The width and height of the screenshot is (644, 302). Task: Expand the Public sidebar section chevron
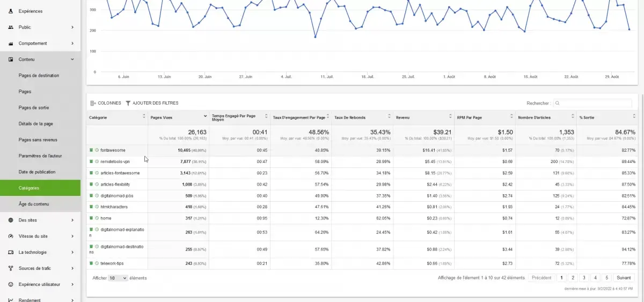tap(72, 27)
